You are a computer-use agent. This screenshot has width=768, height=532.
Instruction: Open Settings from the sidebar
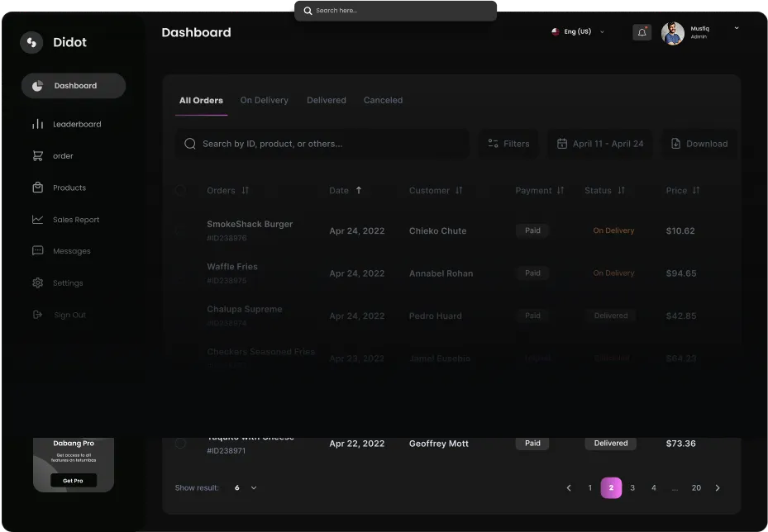[x=57, y=283]
